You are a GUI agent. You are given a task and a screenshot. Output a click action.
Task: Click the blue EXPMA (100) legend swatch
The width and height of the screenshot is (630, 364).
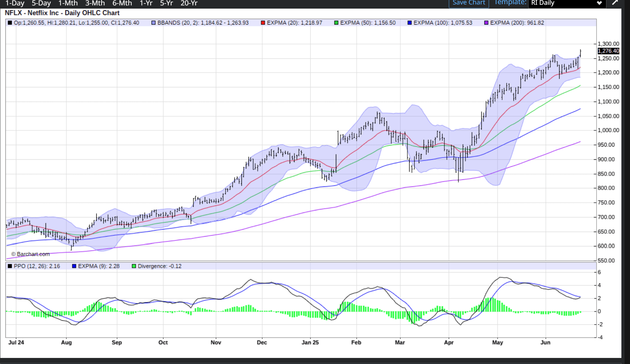(x=410, y=23)
